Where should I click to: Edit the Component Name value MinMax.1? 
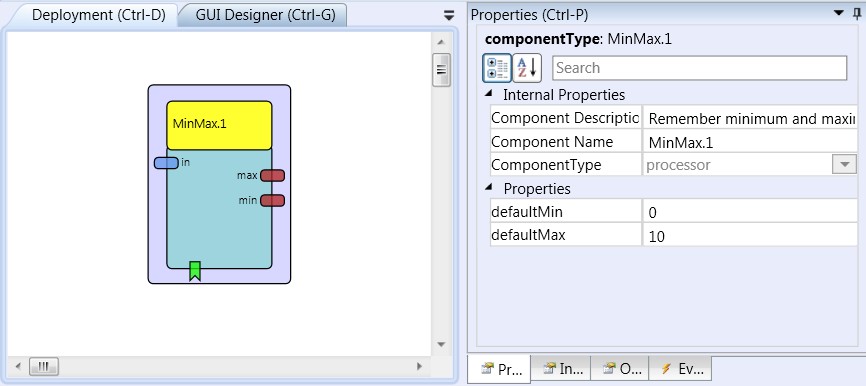pos(750,142)
